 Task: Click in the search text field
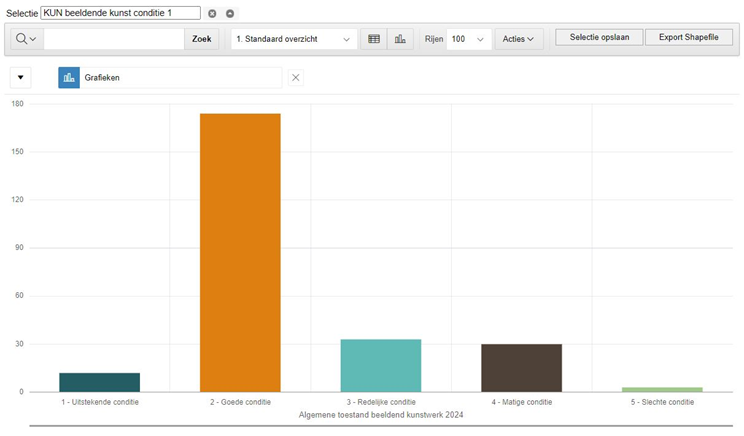click(x=113, y=39)
